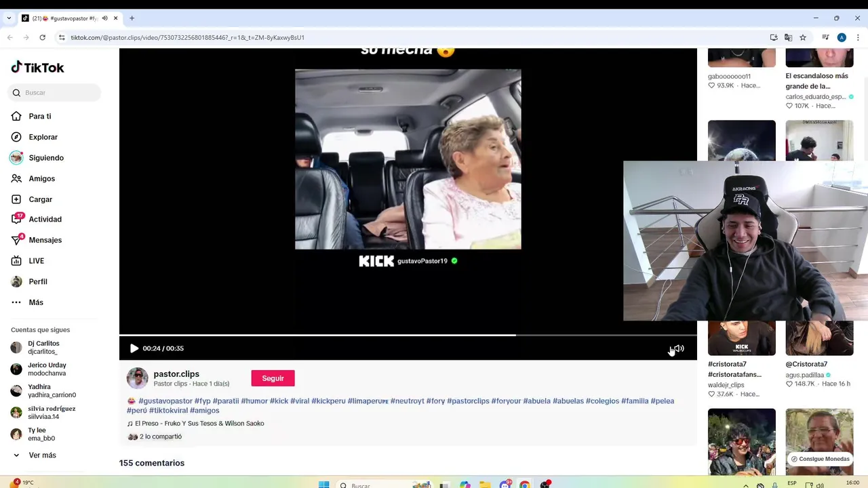Open Chrome three-dot menu

(x=858, y=37)
